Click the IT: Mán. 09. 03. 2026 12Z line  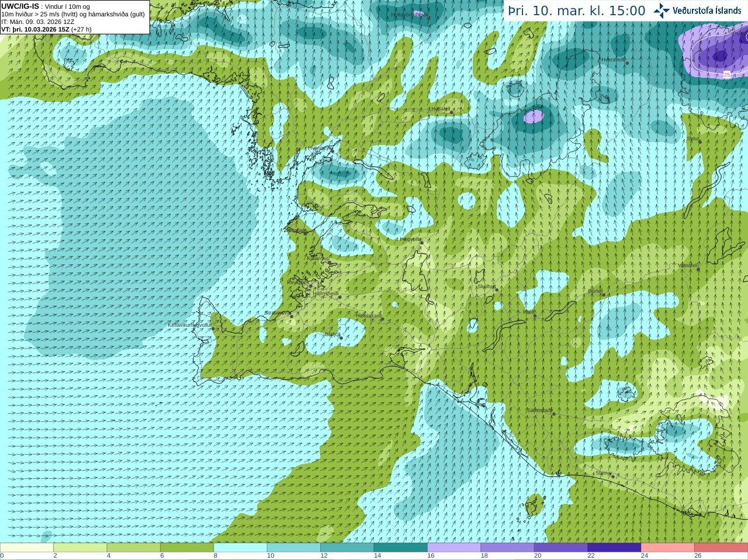tap(37, 22)
